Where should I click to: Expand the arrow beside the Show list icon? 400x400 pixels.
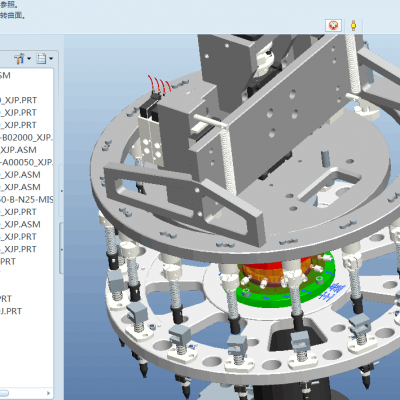[x=51, y=59]
